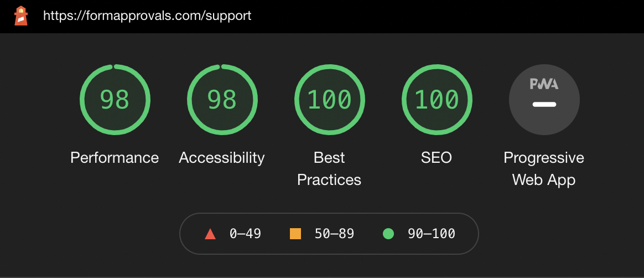This screenshot has height=278, width=644.
Task: Select the Accessibility score gauge showing 98
Action: click(x=222, y=100)
